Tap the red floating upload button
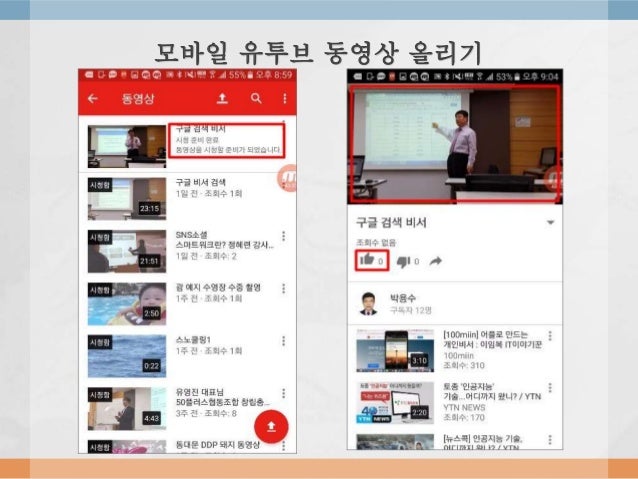The height and width of the screenshot is (479, 638). click(x=271, y=427)
